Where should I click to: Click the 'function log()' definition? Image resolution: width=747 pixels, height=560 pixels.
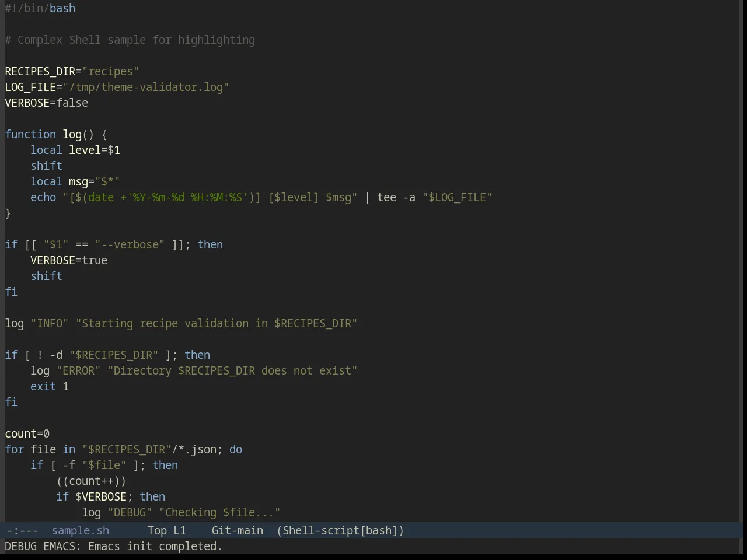56,134
